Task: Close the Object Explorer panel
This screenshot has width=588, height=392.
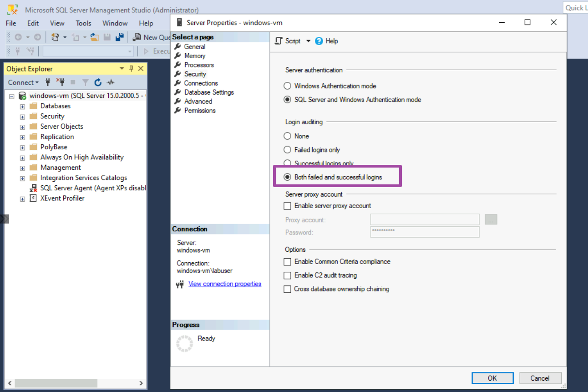Action: (x=141, y=69)
